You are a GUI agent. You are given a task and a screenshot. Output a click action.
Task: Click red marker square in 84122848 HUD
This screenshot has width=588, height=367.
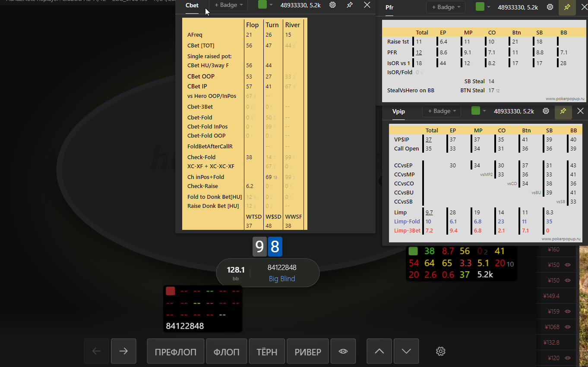pos(171,291)
